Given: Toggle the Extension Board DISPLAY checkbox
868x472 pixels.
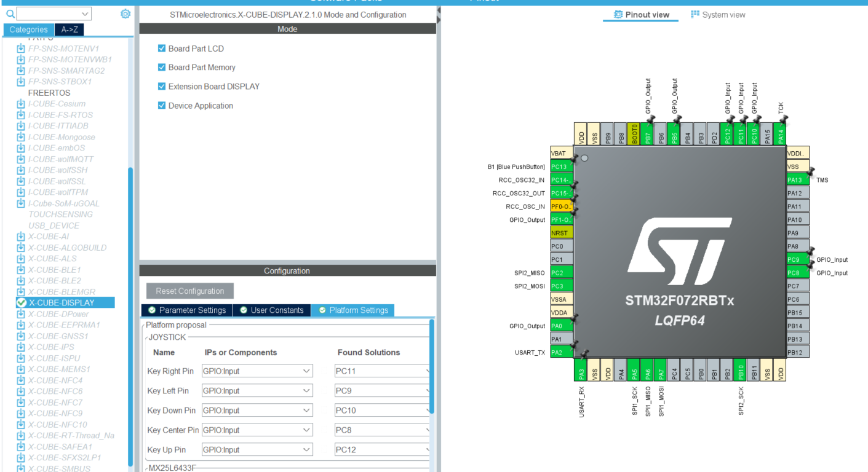Looking at the screenshot, I should pyautogui.click(x=161, y=86).
